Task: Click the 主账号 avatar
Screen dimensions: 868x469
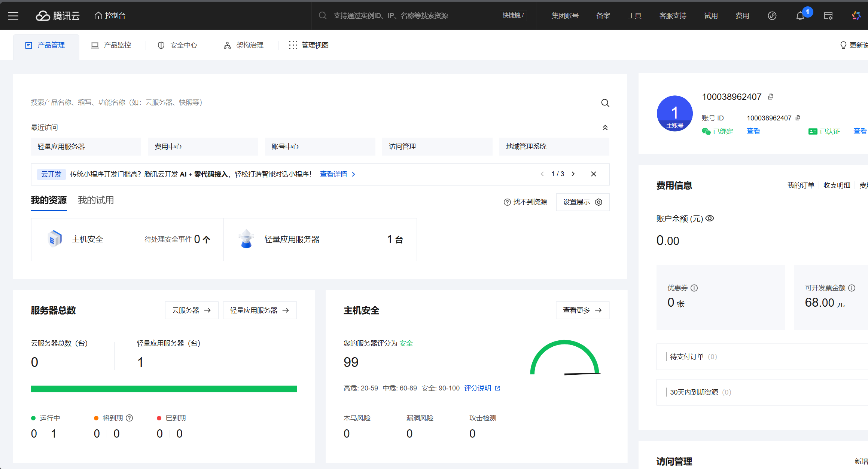Action: (x=674, y=113)
